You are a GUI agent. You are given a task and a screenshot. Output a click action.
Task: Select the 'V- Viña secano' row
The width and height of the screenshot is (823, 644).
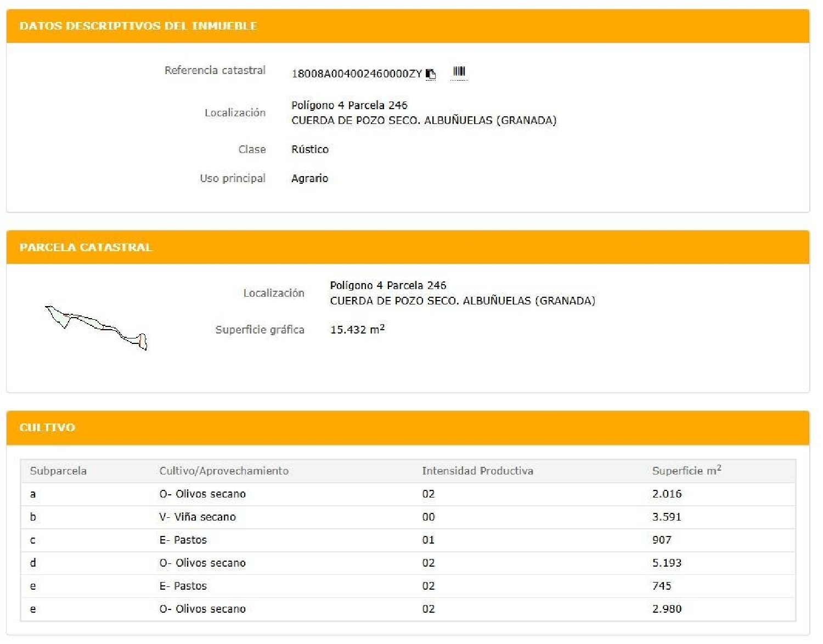(197, 517)
